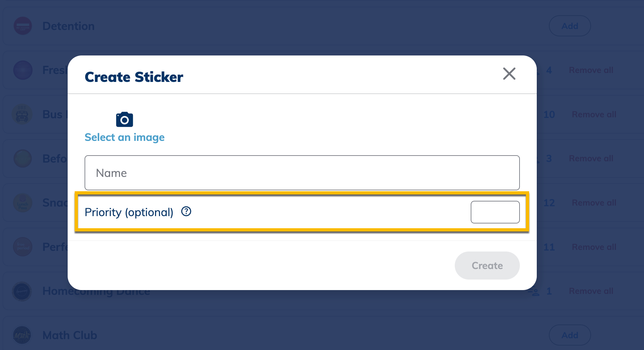Viewport: 644px width, 350px height.
Task: Click the Bus sticker icon
Action: pyautogui.click(x=22, y=114)
